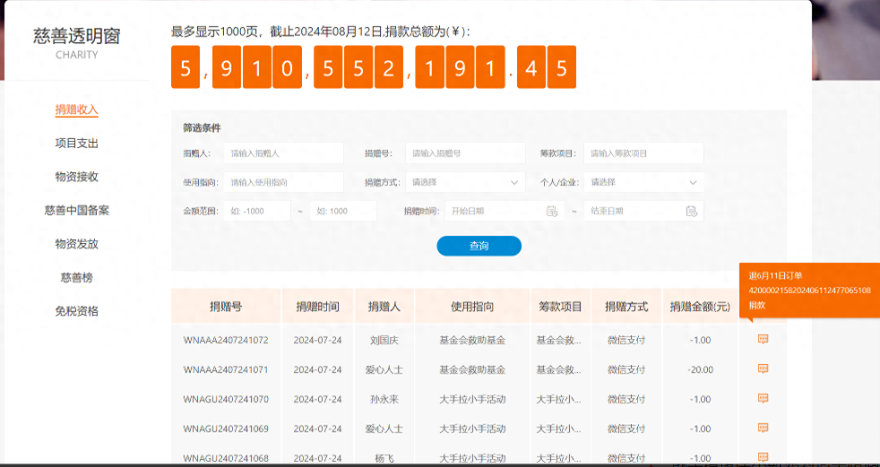Image resolution: width=880 pixels, height=467 pixels.
Task: Click the orange tooltip 退6月11日订单
Action: 809,291
